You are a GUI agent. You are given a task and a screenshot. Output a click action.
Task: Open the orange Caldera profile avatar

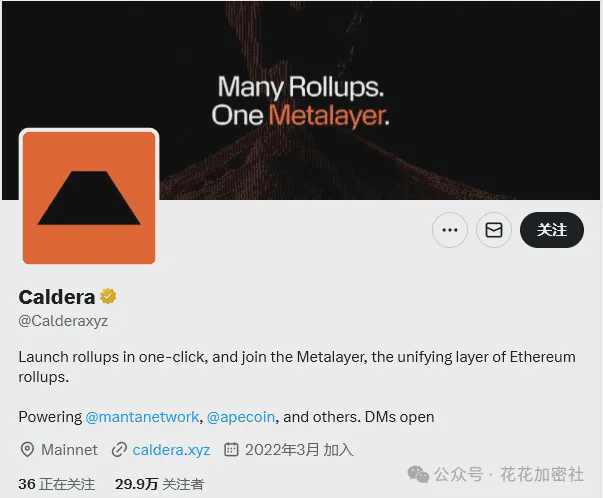click(89, 197)
